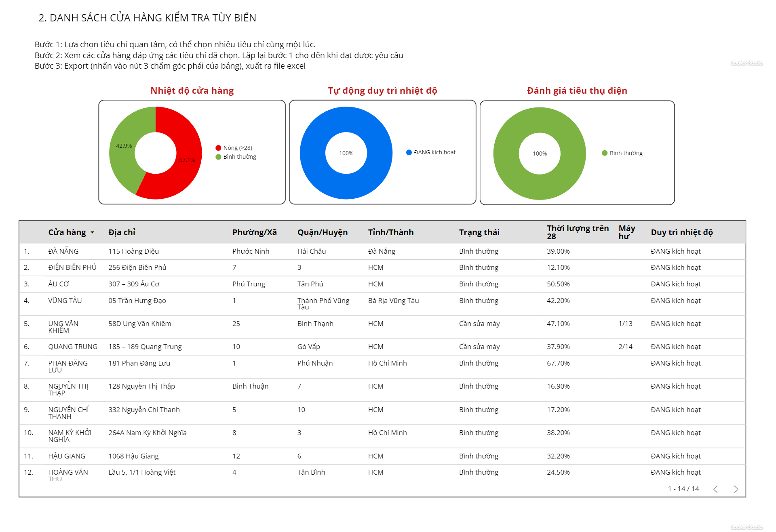Click Thành Phố Vũng Tàu district cell
776x532 pixels.
[323, 304]
